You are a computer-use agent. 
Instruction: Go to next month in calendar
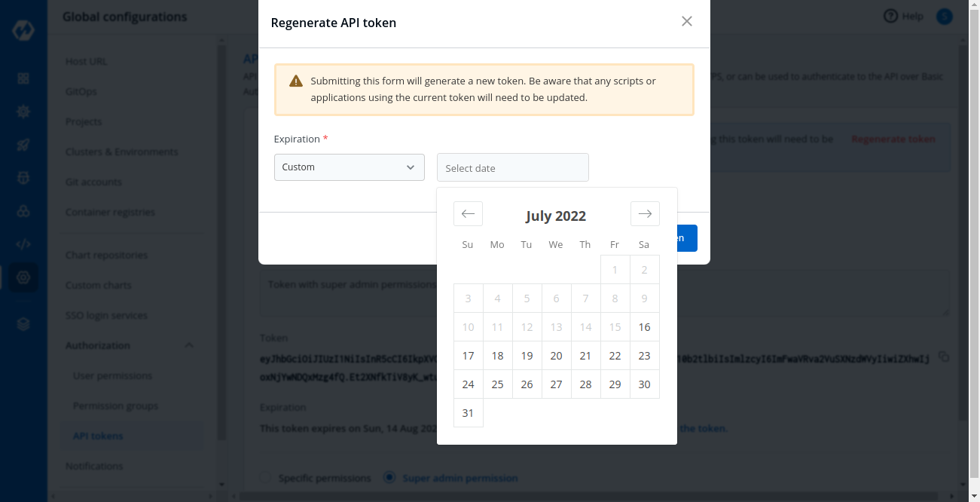point(645,214)
